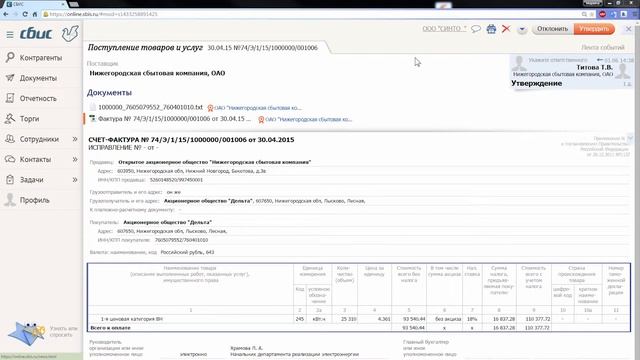
Task: Click the bird emblem icon
Action: coord(70,33)
